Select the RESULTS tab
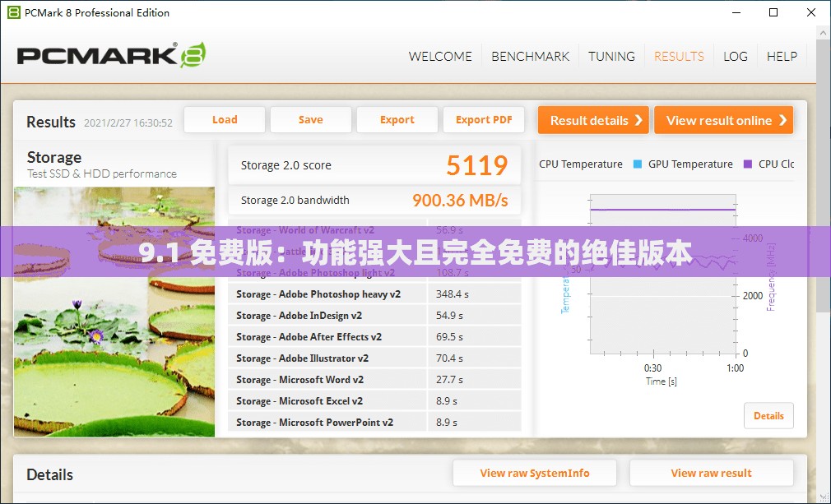 (x=679, y=57)
